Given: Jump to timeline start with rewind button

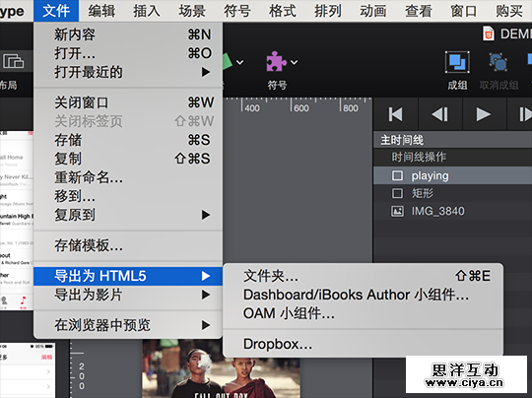Looking at the screenshot, I should tap(396, 114).
